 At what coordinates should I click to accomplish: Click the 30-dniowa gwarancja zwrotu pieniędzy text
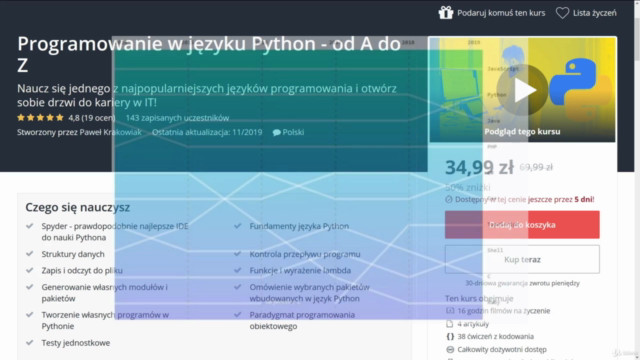click(x=522, y=283)
